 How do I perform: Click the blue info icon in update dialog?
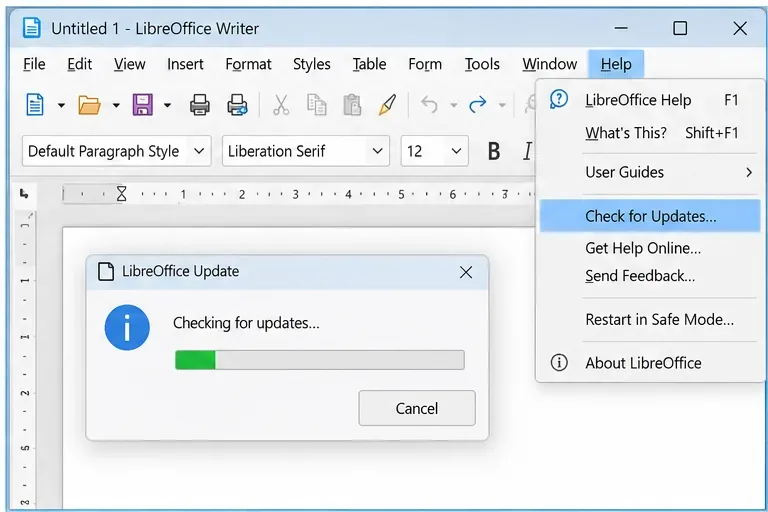pos(127,327)
